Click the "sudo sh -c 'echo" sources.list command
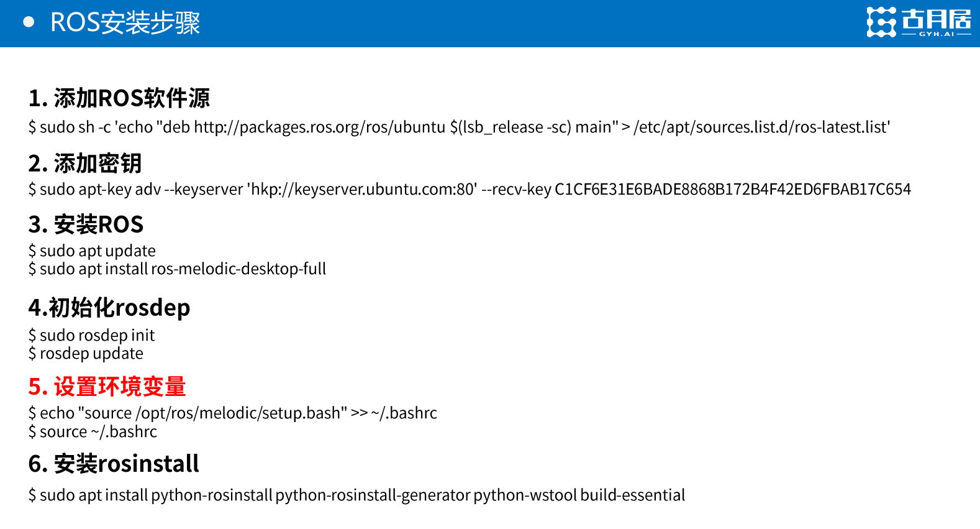 coord(460,127)
